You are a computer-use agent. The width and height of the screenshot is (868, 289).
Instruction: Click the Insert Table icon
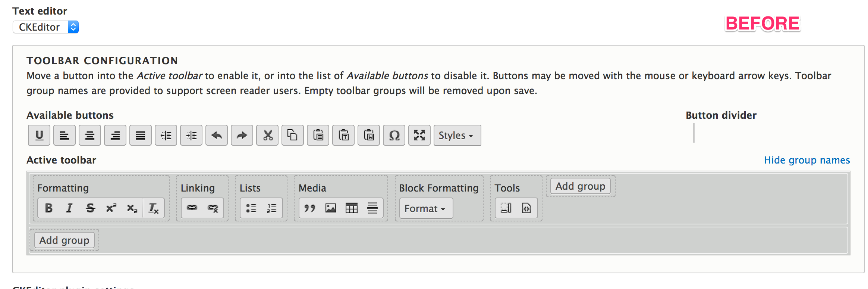click(x=352, y=208)
